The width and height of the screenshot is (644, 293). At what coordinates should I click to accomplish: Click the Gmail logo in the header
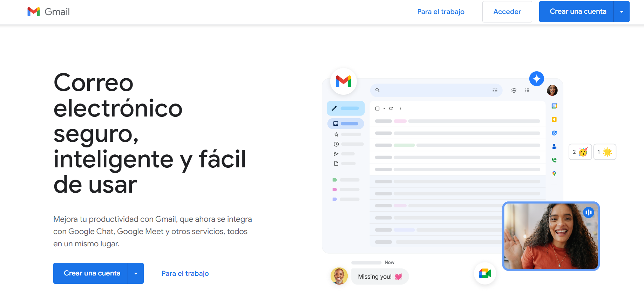coord(48,12)
